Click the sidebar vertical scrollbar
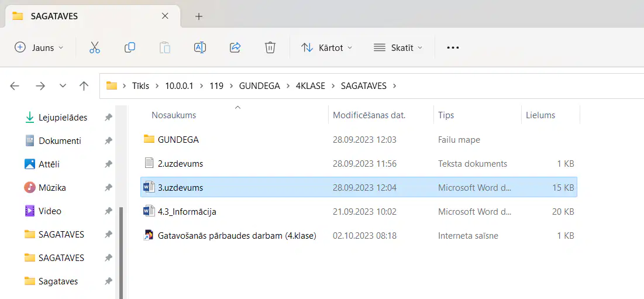644x299 pixels. point(120,252)
